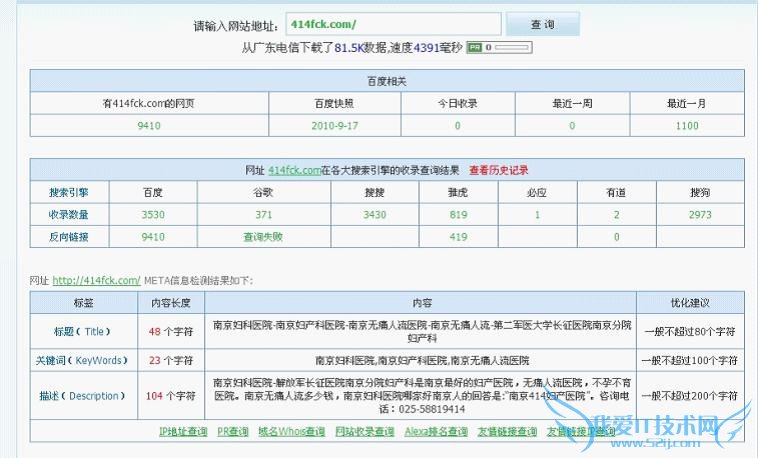Click Youdao backlink count 0
Viewport: 758px width, 458px height.
616,237
